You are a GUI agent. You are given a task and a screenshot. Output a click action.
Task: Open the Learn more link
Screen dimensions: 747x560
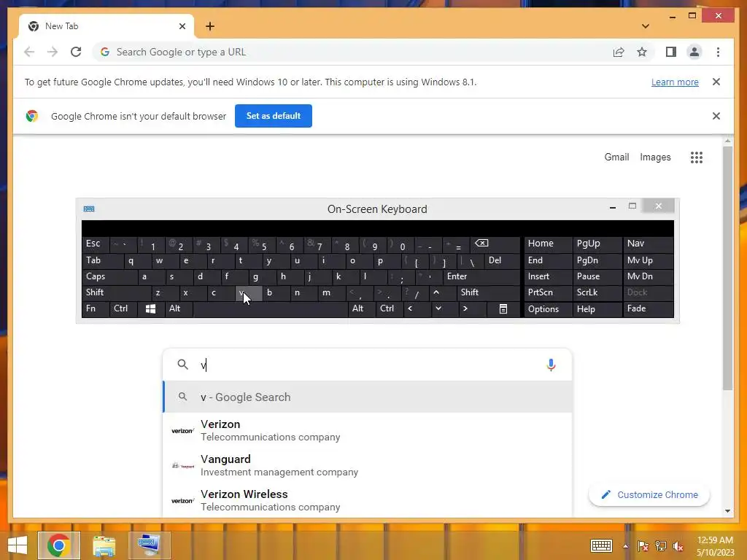[675, 82]
